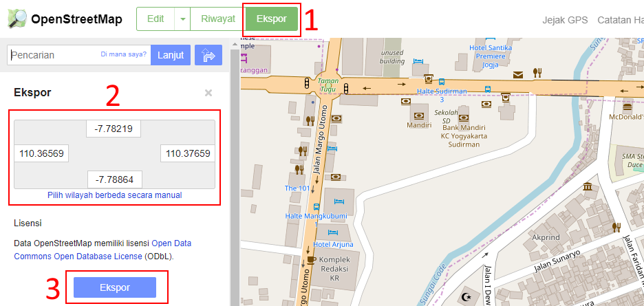This screenshot has width=644, height=306.
Task: Click the blue Ekspor button in sidebar
Action: [115, 287]
